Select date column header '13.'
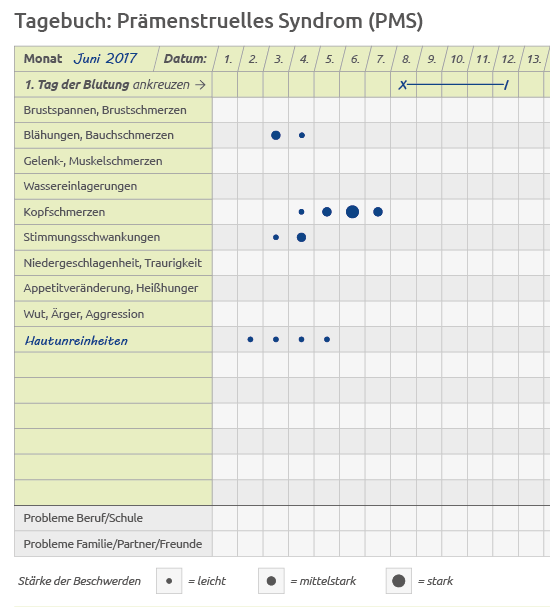 [x=534, y=59]
